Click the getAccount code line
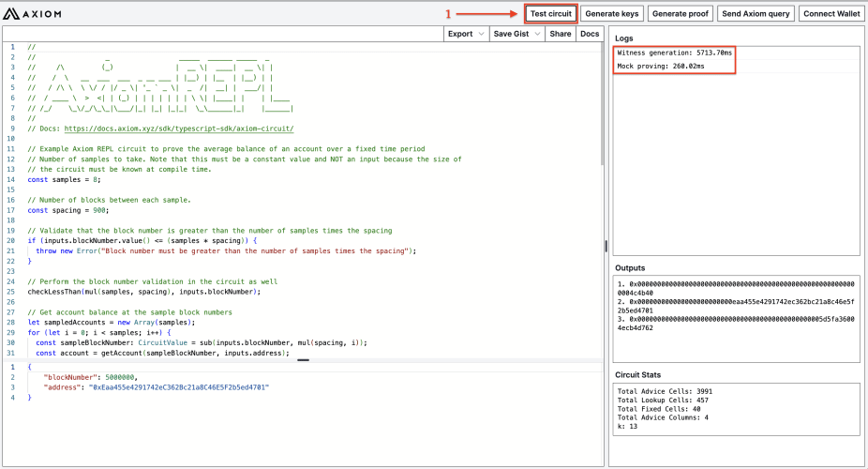Viewport: 868px width, 469px height. (163, 353)
